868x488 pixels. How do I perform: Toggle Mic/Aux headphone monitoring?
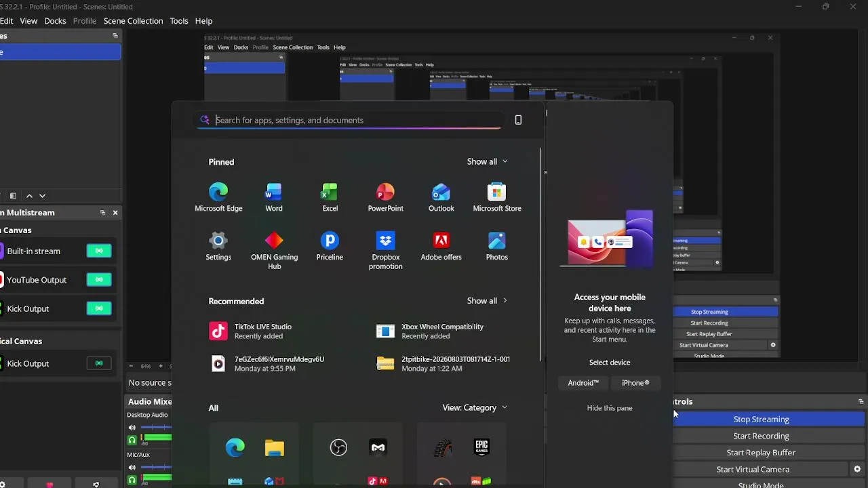(132, 479)
